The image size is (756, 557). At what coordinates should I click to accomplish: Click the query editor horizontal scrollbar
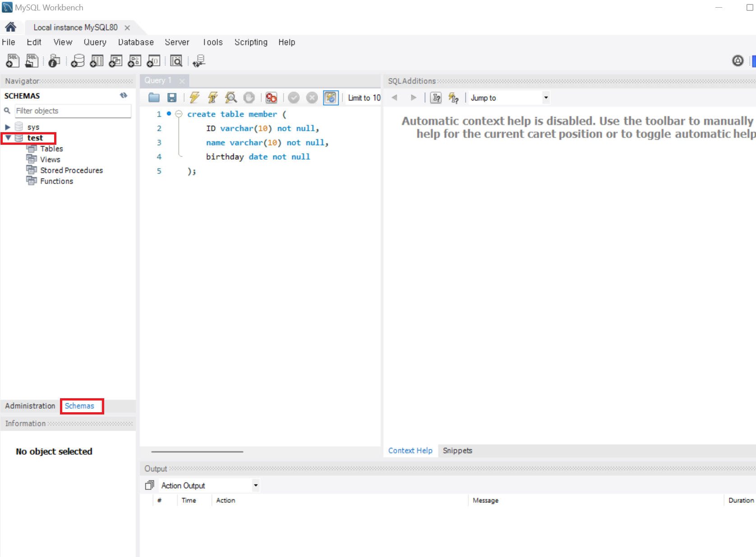click(197, 451)
